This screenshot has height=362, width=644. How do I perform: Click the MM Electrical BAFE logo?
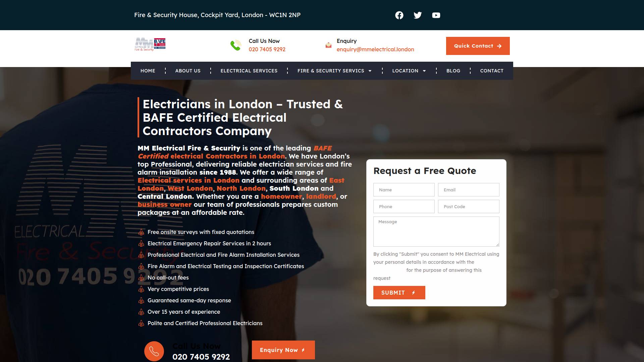click(150, 44)
